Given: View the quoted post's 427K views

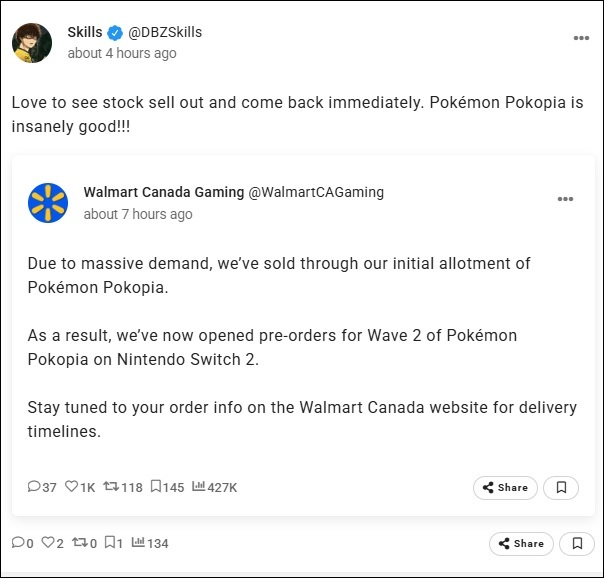Looking at the screenshot, I should click(x=198, y=487).
